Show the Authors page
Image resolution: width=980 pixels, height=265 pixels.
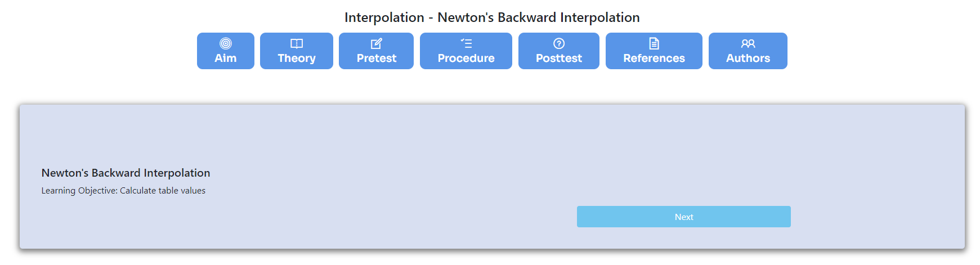(748, 51)
